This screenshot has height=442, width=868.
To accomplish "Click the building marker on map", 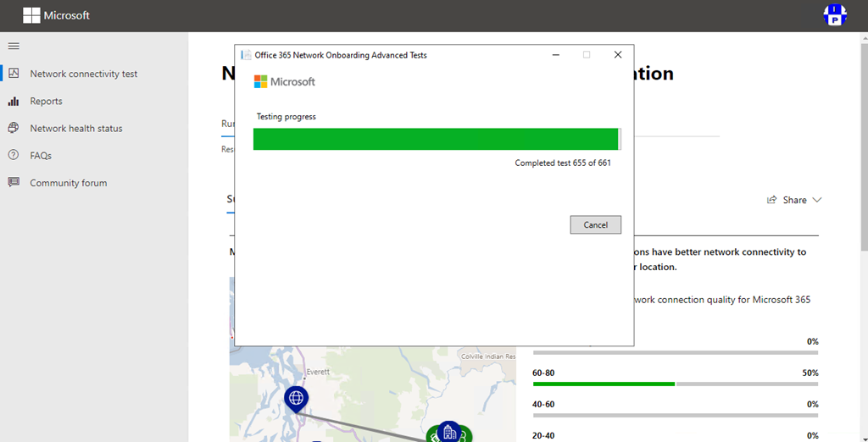I will pyautogui.click(x=448, y=432).
